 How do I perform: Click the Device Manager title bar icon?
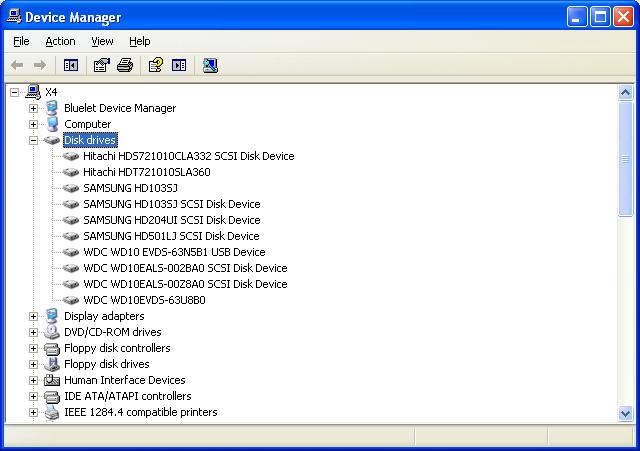coord(14,17)
